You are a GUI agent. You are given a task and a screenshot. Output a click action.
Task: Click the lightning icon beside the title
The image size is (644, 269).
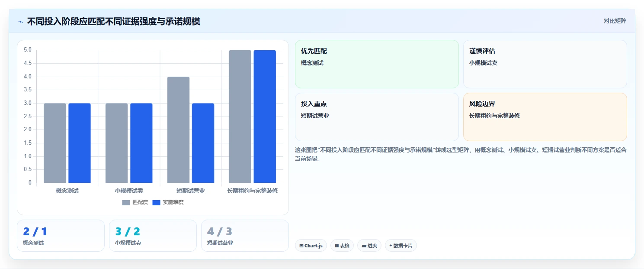pos(20,21)
